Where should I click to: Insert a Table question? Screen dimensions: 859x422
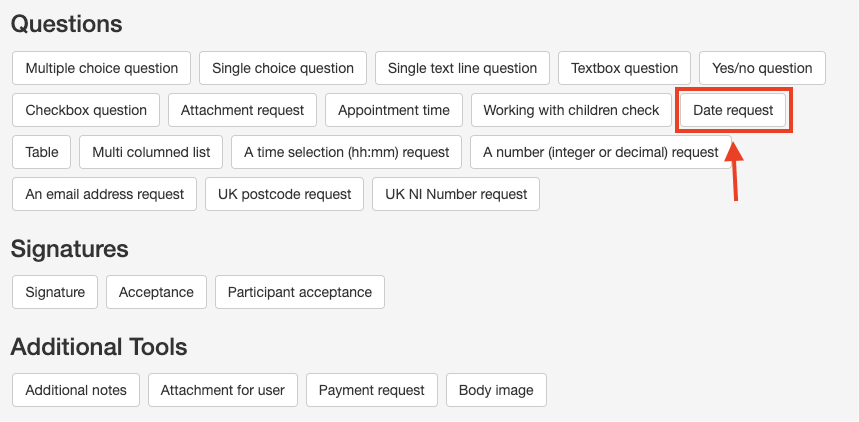tap(42, 152)
